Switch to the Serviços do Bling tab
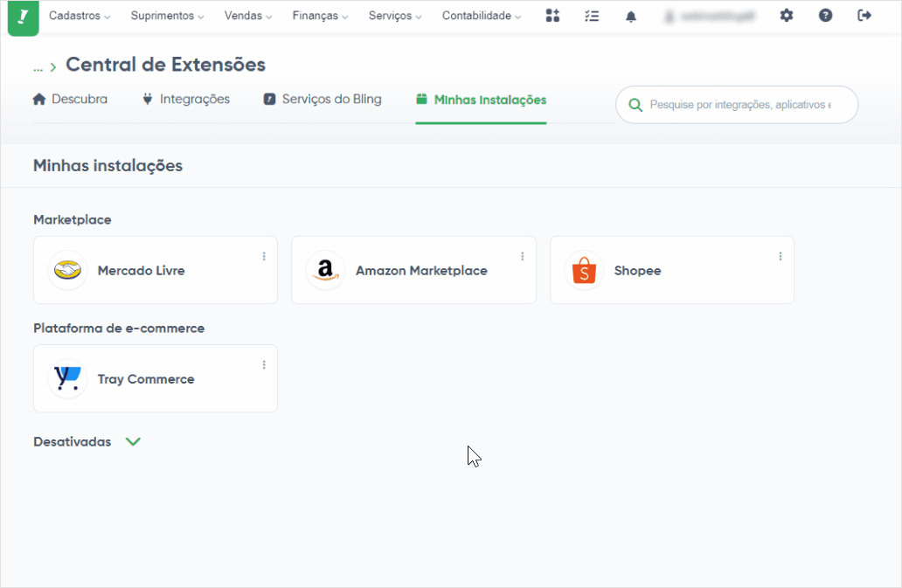 (x=323, y=99)
